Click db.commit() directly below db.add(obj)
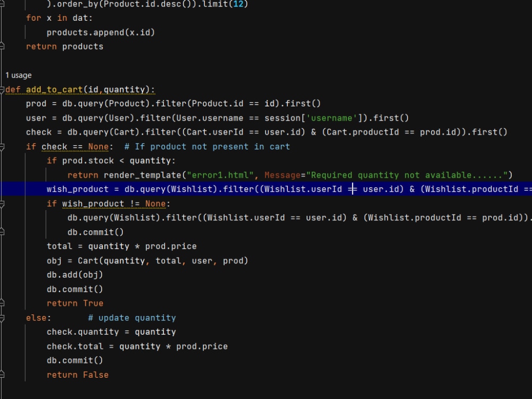 pyautogui.click(x=74, y=289)
